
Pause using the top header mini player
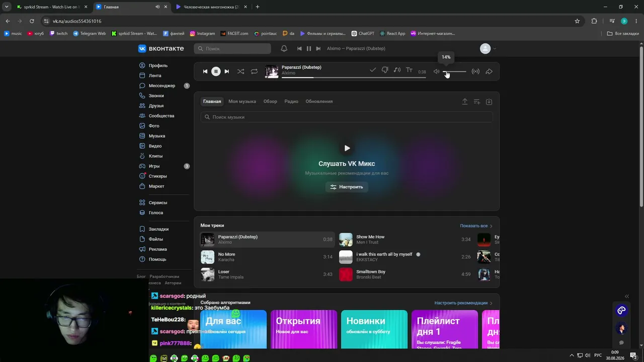point(309,48)
